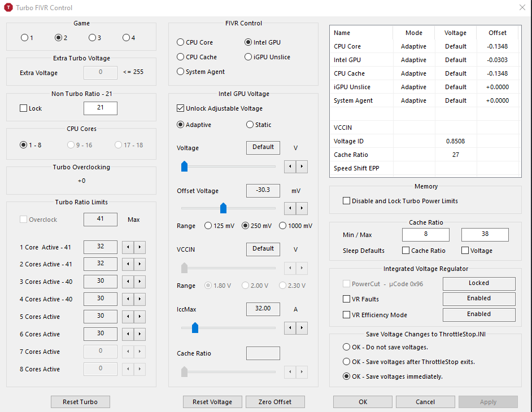Check Sleep Defaults Cache Ratio box
Image resolution: width=532 pixels, height=412 pixels.
click(x=406, y=251)
